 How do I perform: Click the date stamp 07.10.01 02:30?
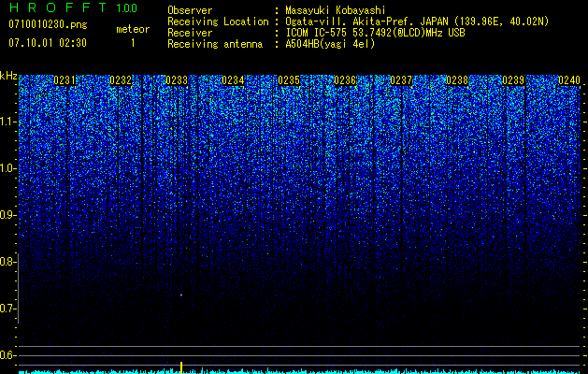(48, 43)
